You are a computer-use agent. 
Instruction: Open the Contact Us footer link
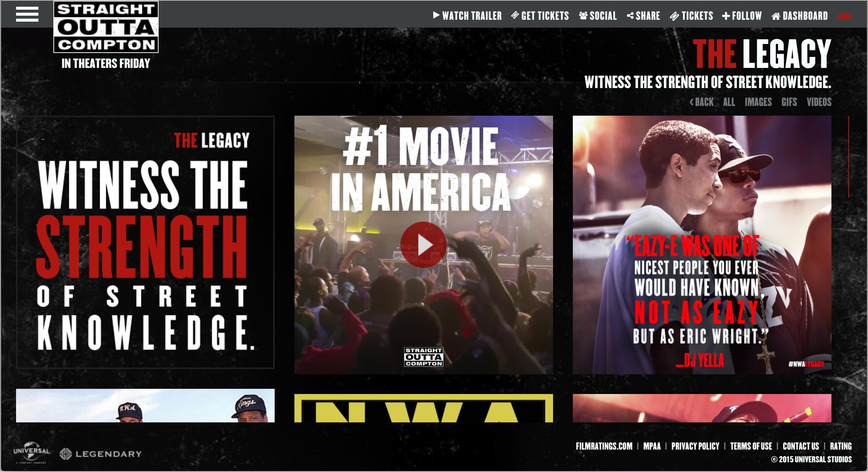point(801,446)
